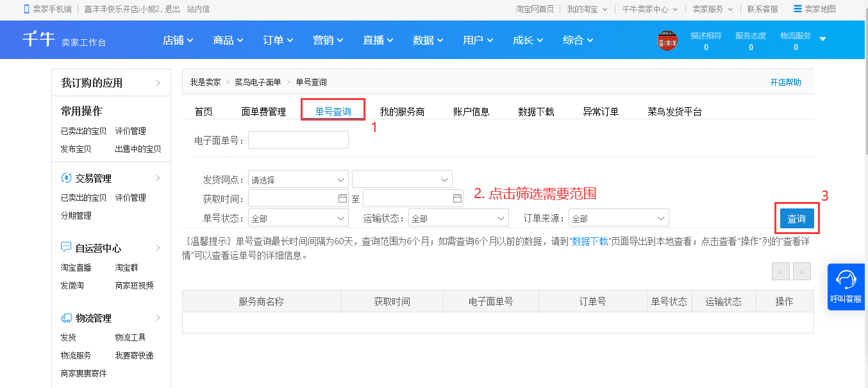The image size is (868, 388).
Task: Open the 运输状态 dropdown
Action: tap(458, 219)
